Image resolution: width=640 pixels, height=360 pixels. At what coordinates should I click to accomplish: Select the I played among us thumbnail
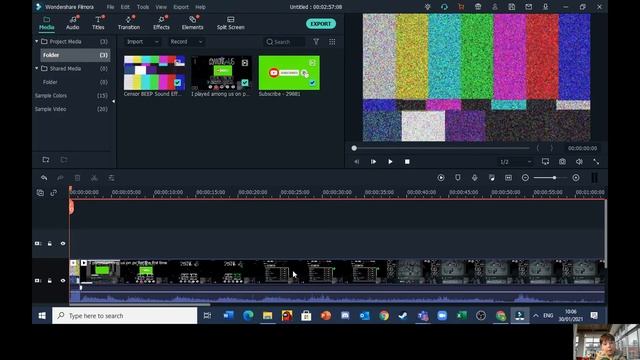[x=222, y=73]
